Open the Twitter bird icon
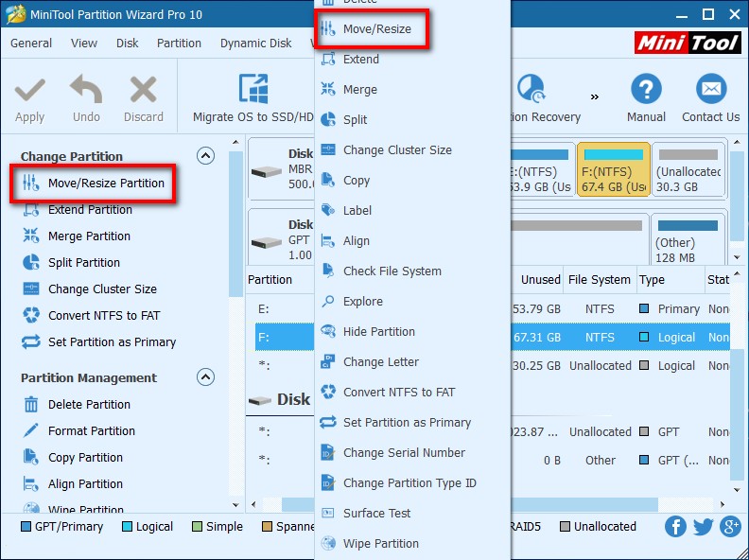 tap(704, 527)
